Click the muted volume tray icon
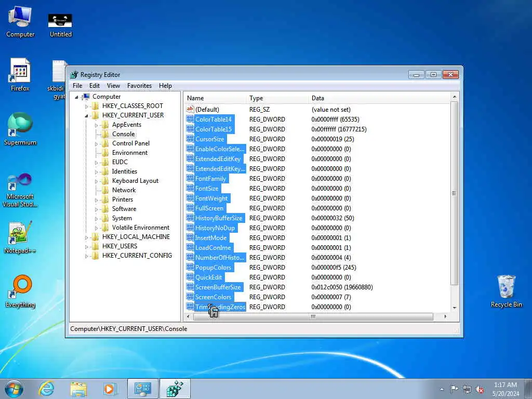Image resolution: width=532 pixels, height=399 pixels. coord(480,390)
